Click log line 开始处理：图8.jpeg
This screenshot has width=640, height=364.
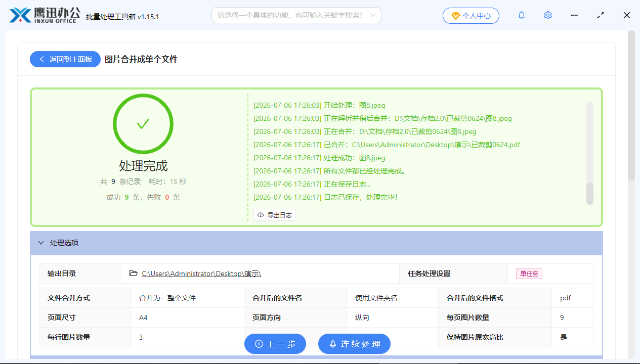click(x=319, y=105)
